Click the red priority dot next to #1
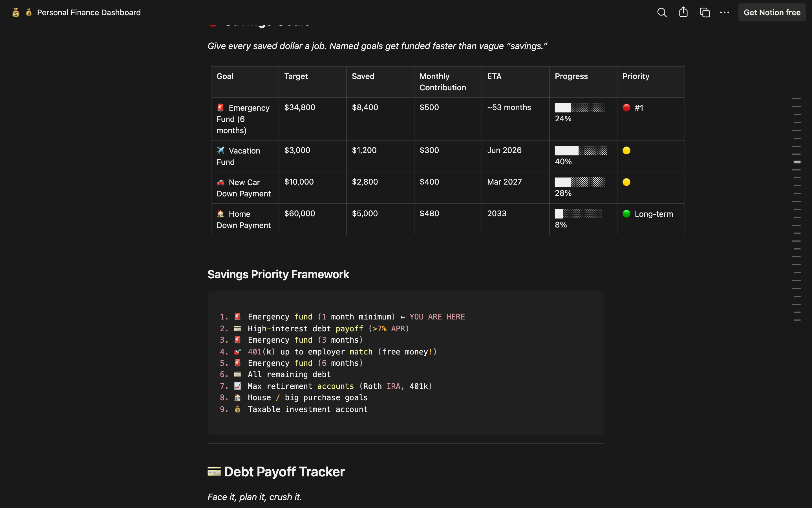 pyautogui.click(x=626, y=108)
